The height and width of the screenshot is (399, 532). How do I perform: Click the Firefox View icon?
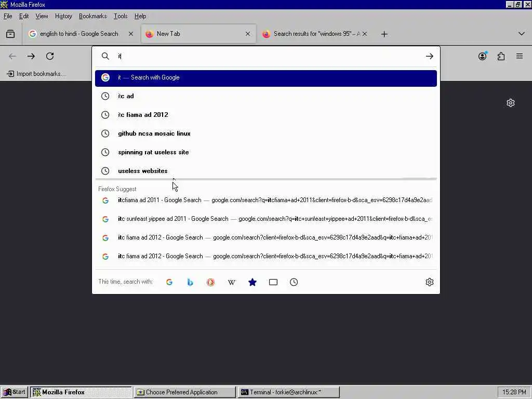[x=10, y=34]
